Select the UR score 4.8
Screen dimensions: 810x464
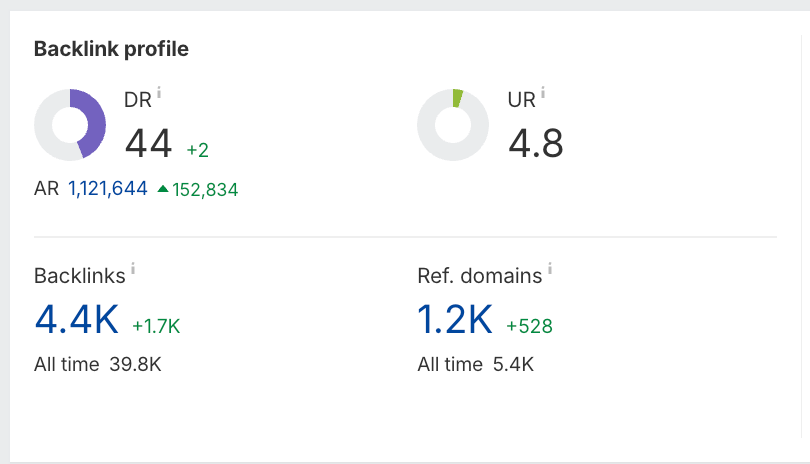point(536,143)
